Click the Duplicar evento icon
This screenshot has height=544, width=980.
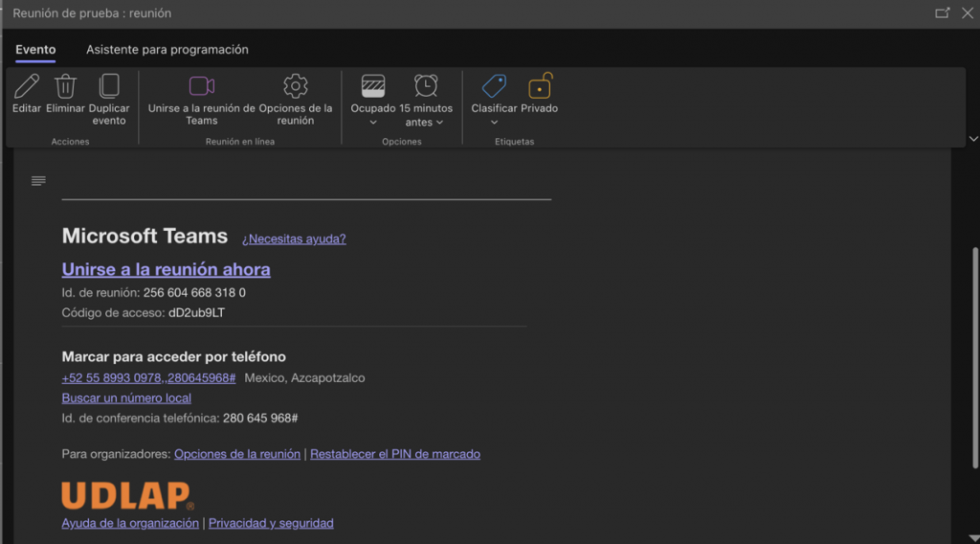pos(109,86)
